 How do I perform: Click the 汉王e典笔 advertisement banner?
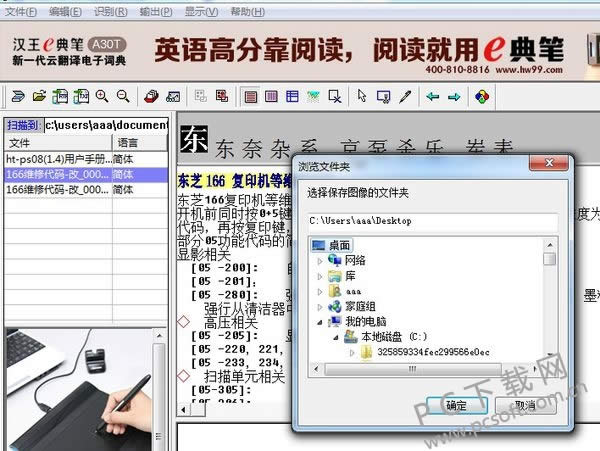(300, 51)
